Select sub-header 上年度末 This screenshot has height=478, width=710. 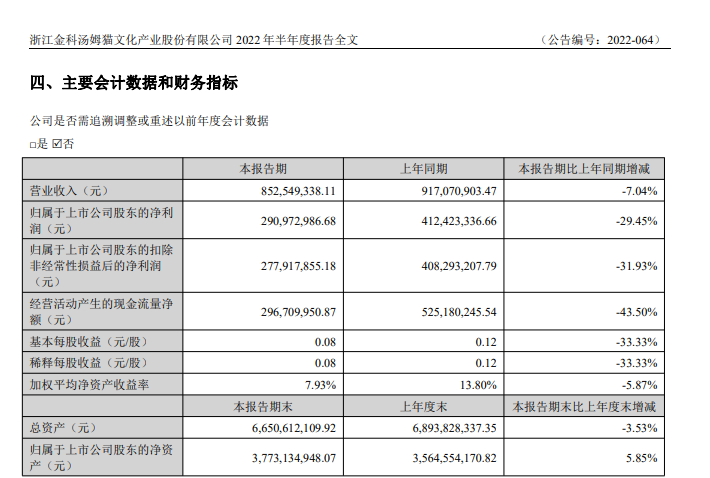424,406
